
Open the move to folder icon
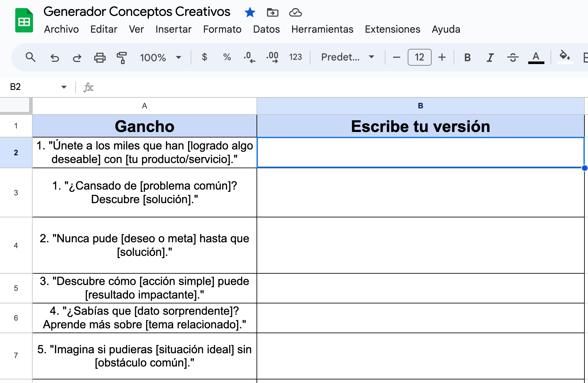click(272, 13)
